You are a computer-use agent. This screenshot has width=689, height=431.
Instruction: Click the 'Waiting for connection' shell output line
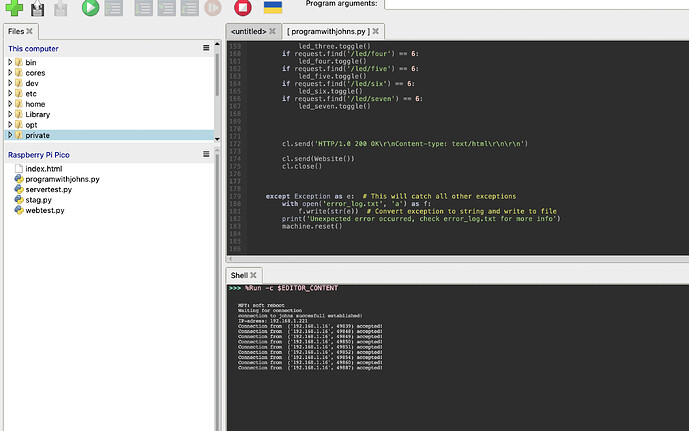click(270, 310)
